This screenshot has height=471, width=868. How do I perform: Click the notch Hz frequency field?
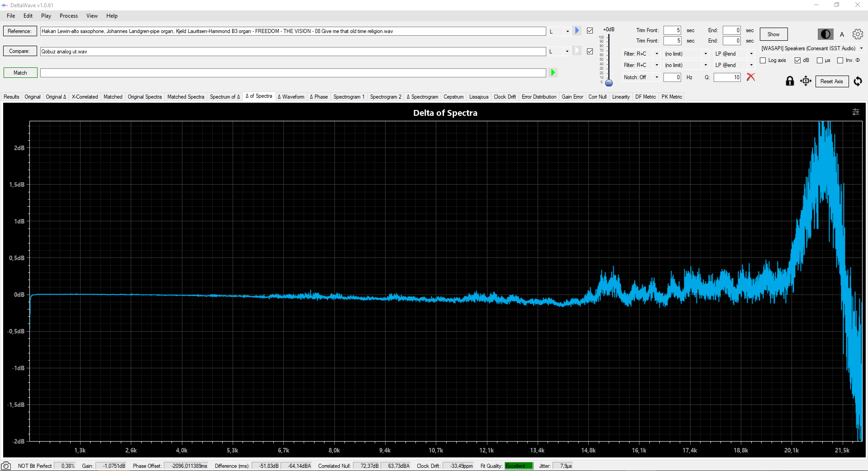[x=672, y=77]
